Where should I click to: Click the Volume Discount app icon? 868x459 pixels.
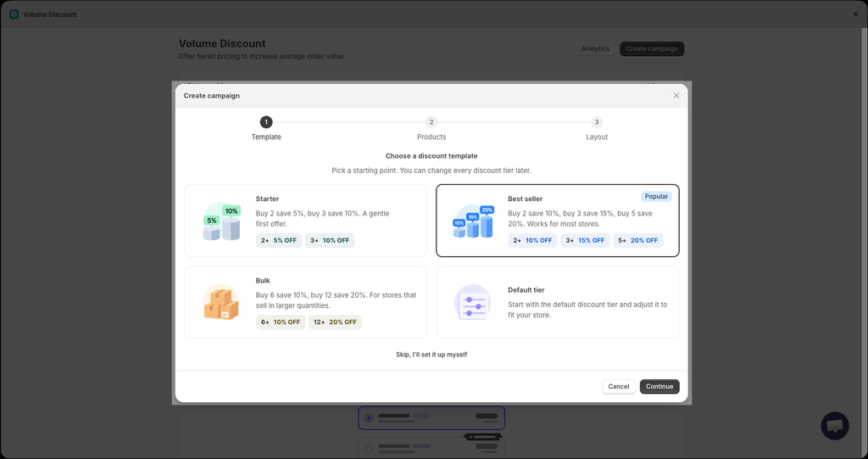click(x=14, y=14)
